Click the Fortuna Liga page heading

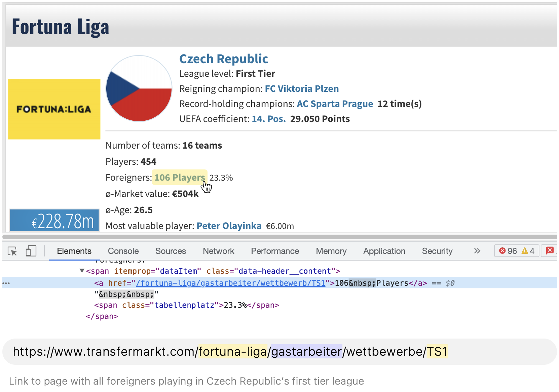click(x=61, y=27)
